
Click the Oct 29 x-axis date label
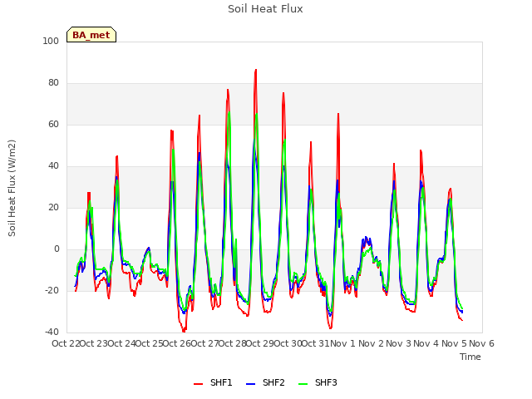click(260, 343)
